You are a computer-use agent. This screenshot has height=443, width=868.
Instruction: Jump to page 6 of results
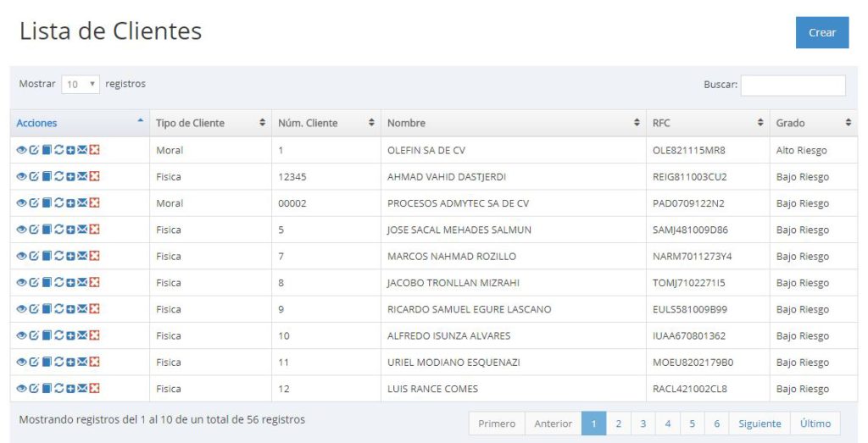717,424
